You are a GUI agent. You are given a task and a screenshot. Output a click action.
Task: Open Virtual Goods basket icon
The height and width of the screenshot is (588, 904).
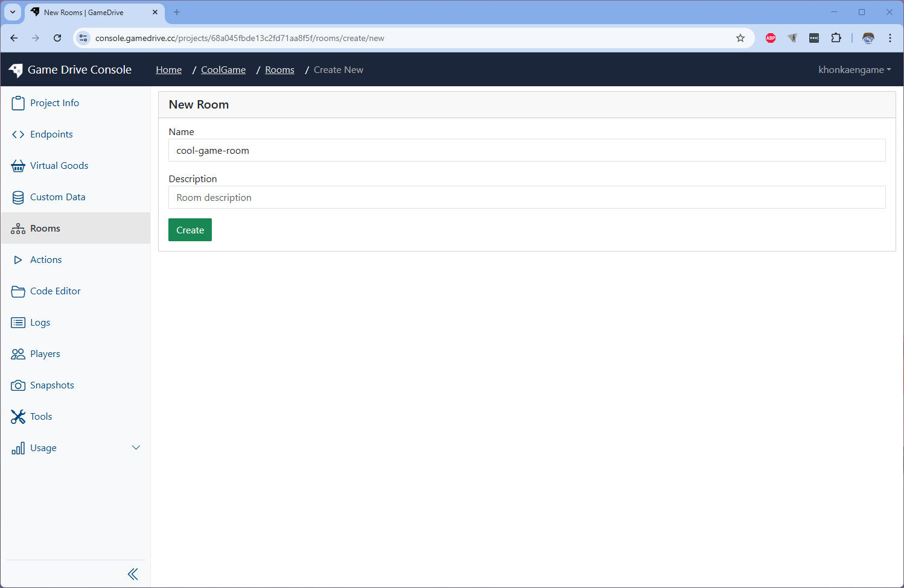pyautogui.click(x=18, y=166)
